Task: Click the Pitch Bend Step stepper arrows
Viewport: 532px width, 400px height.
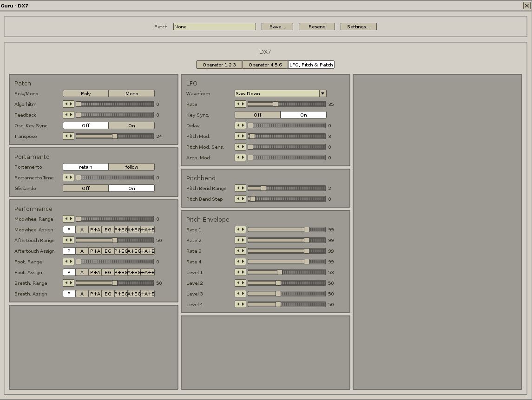Action: (x=240, y=199)
